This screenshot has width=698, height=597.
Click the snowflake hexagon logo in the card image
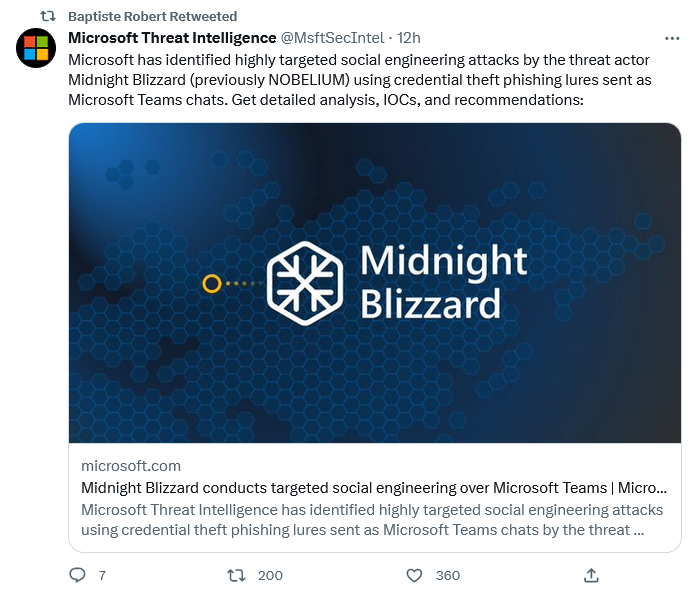[x=305, y=283]
